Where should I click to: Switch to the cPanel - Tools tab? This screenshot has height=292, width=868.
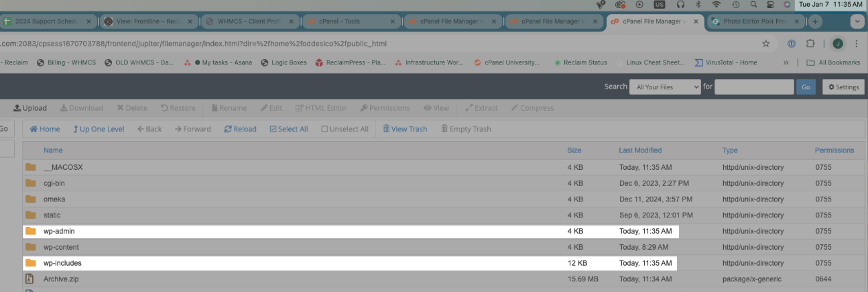351,21
